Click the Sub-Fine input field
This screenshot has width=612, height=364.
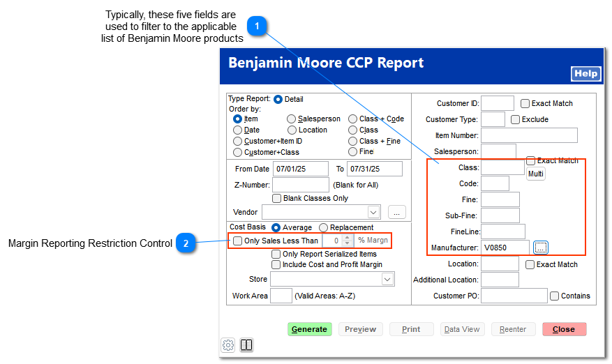tap(500, 215)
